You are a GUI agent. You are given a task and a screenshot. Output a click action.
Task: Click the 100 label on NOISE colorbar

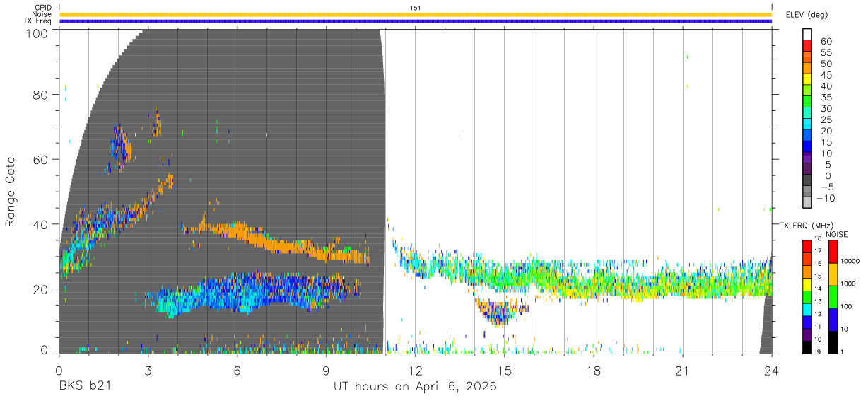846,306
